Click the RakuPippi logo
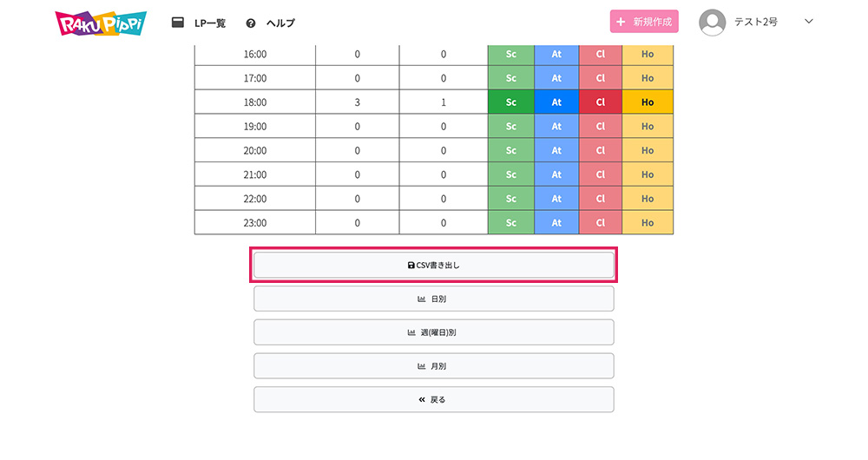868x460 pixels. [x=101, y=23]
